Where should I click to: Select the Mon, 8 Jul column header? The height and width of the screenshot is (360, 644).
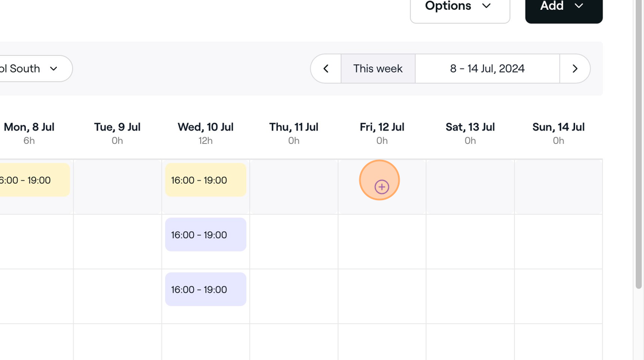(29, 127)
